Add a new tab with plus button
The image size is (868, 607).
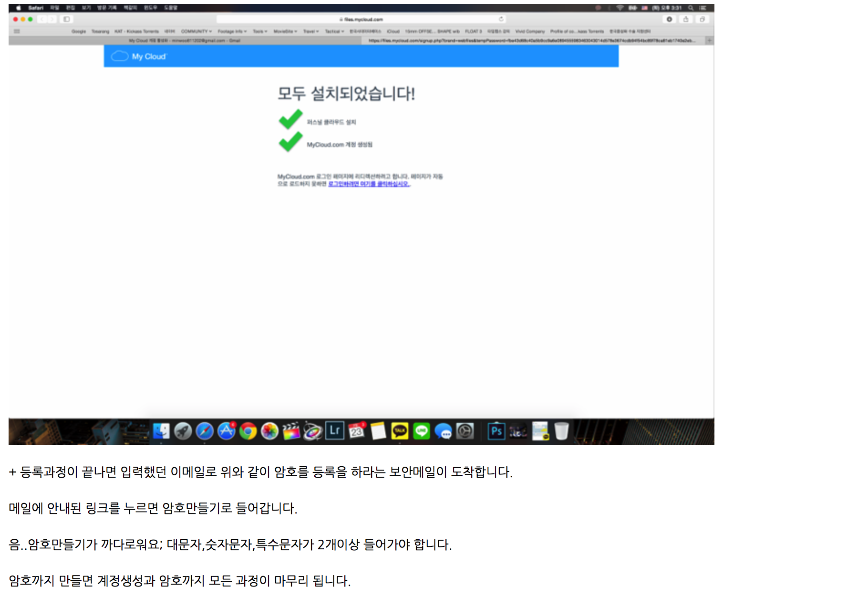coord(710,41)
